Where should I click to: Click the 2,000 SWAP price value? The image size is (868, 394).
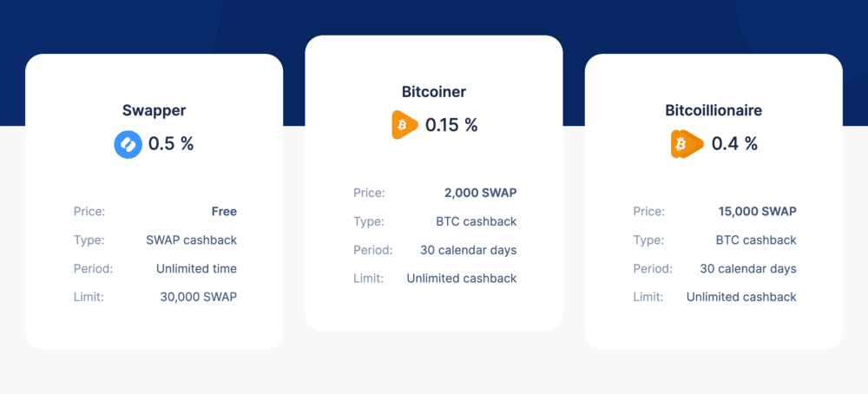click(x=481, y=194)
